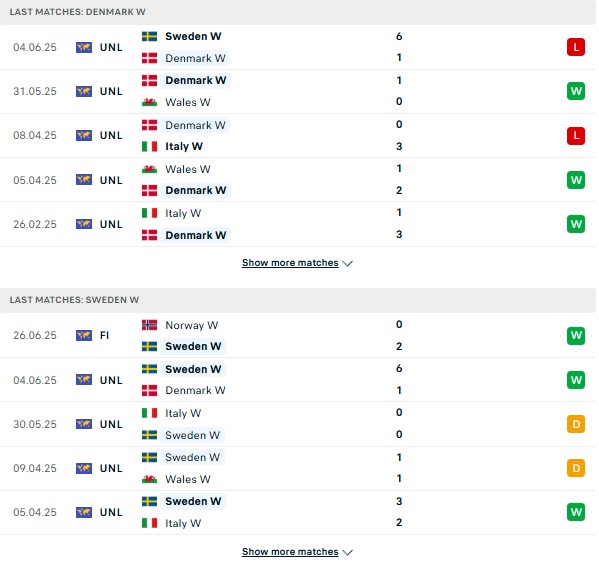Open the 05.04.25 Sweden W vs Italy W match
Image resolution: width=599 pixels, height=569 pixels.
tap(298, 512)
